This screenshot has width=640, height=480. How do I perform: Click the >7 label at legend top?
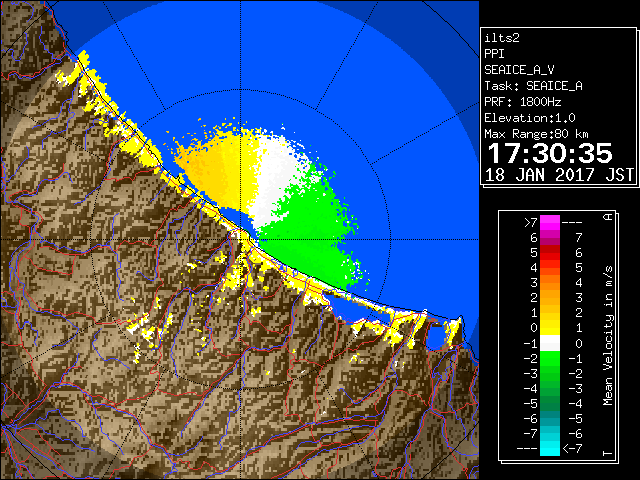coord(530,223)
